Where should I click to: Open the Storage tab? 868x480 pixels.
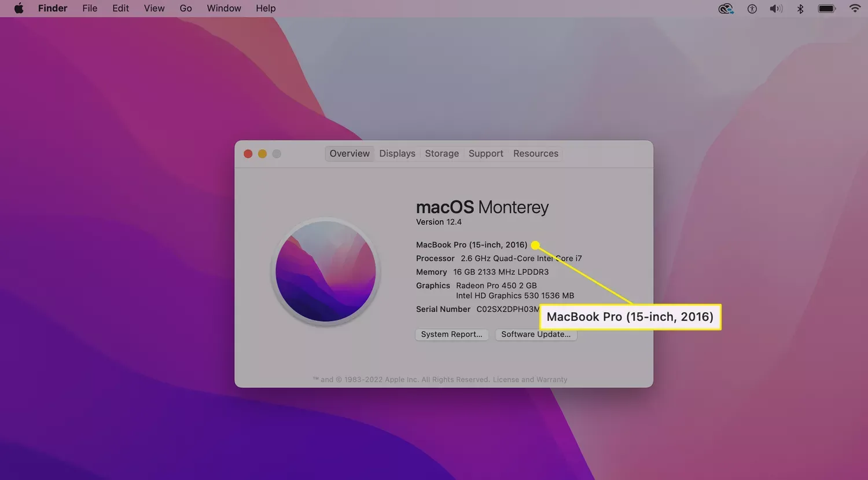click(x=442, y=153)
